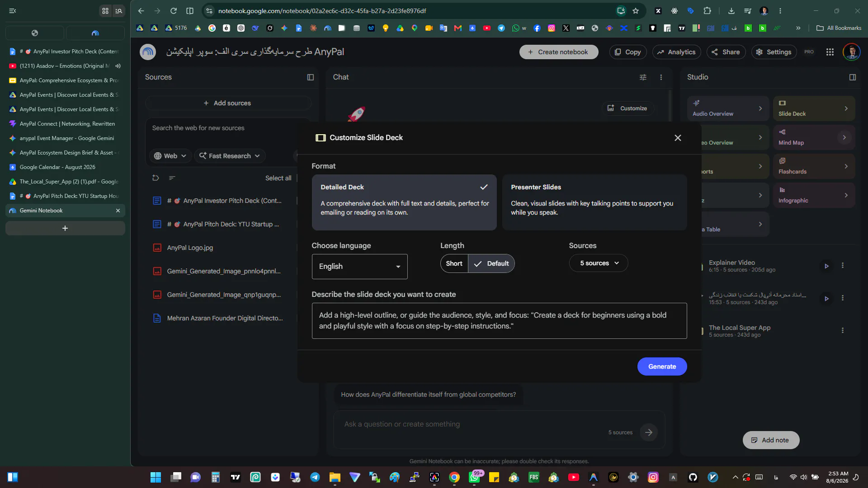The height and width of the screenshot is (488, 868).
Task: Switch to AnyPal Ecosystem Design Brief tab
Action: [x=65, y=153]
